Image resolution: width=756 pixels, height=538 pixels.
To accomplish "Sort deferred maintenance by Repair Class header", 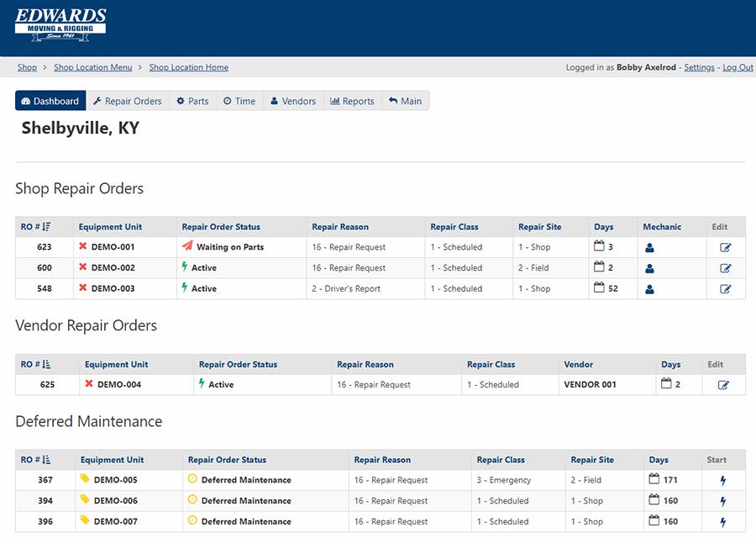I will click(501, 460).
